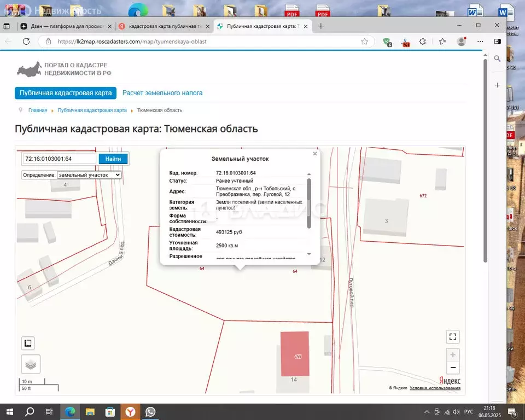
Task: Zoom out the map with minus button
Action: point(453,367)
